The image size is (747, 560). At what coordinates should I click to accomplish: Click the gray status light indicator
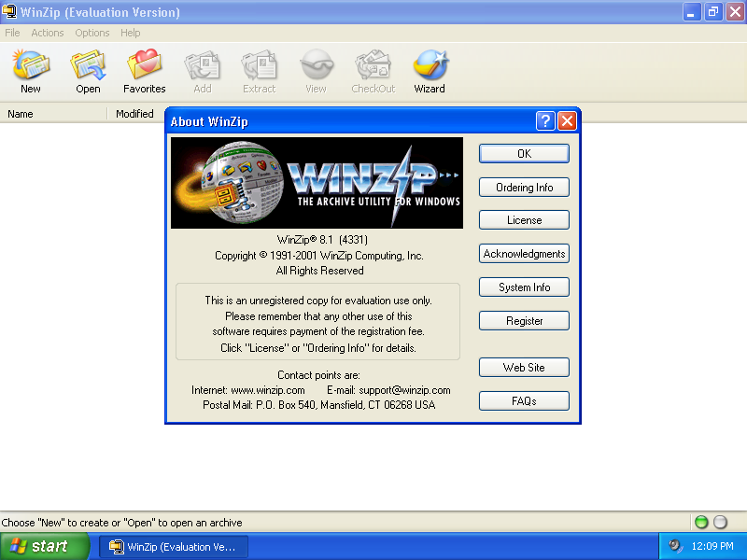tap(720, 522)
